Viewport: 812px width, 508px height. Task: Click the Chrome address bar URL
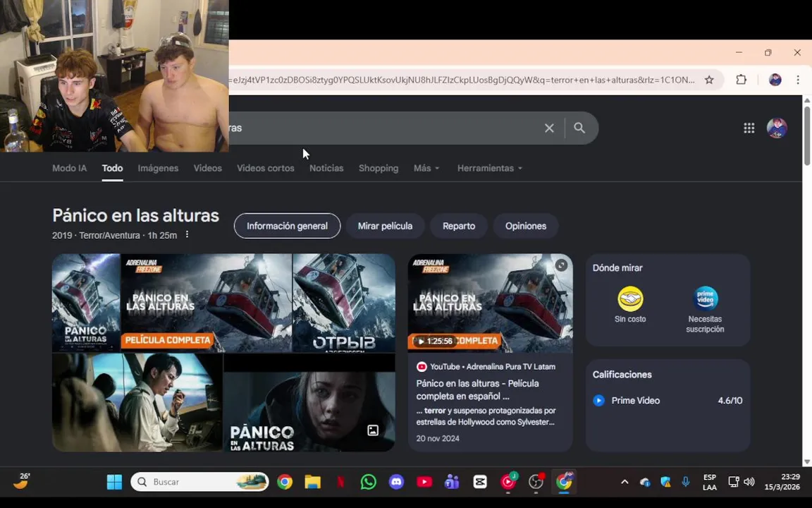(x=463, y=80)
